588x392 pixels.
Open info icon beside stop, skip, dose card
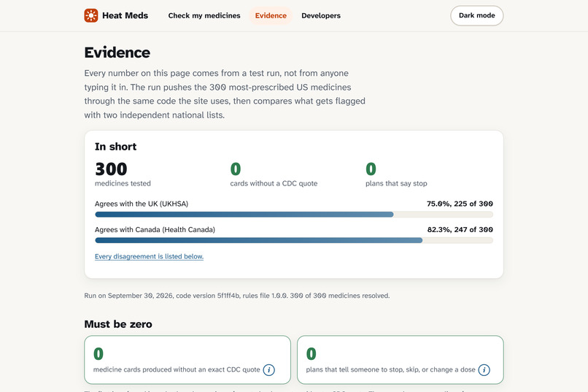coord(484,370)
